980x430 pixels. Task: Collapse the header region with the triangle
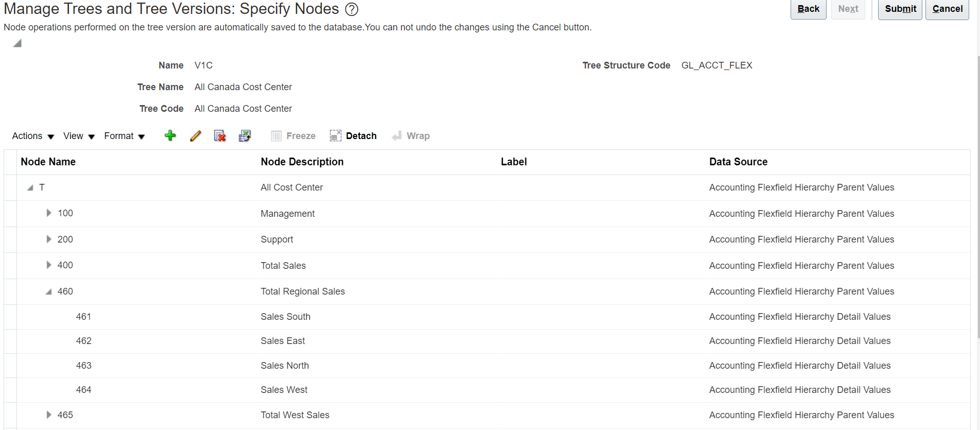(16, 43)
